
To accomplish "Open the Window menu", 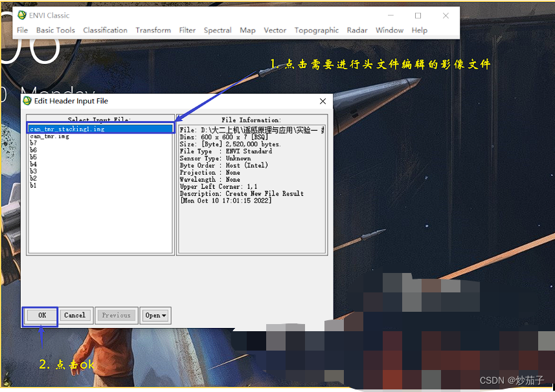I will pyautogui.click(x=389, y=30).
